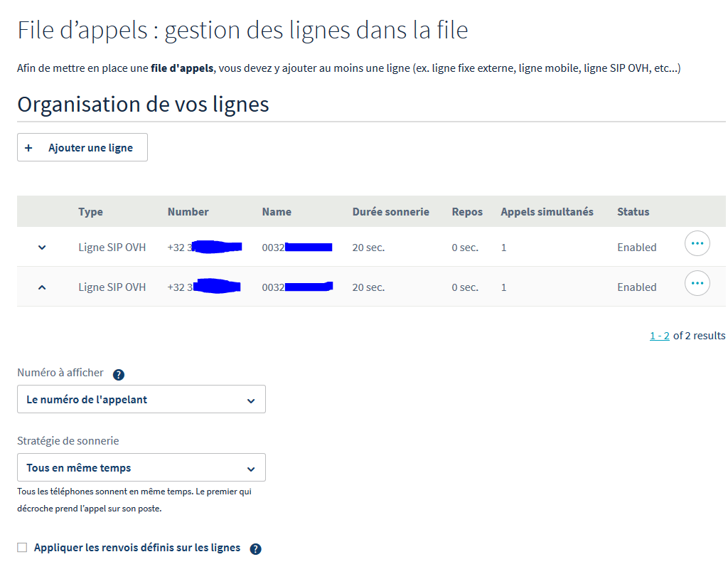The image size is (728, 579).
Task: Click the Enabled status of the second line
Action: [636, 287]
